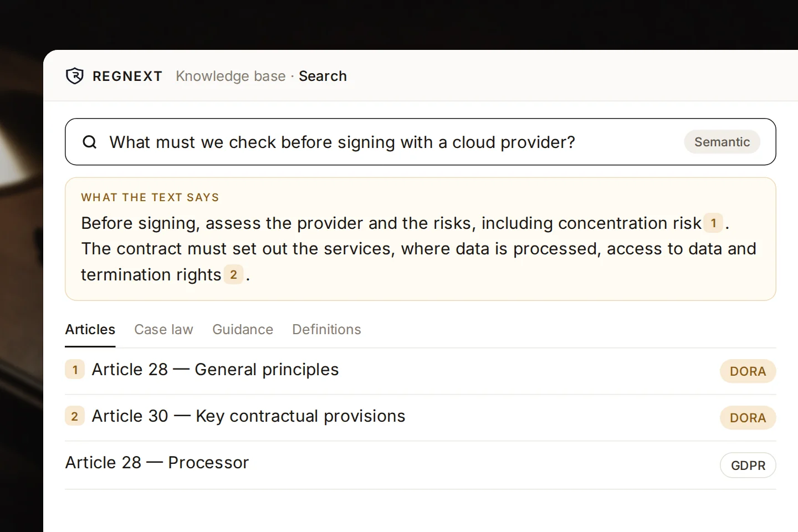Viewport: 798px width, 532px height.
Task: Open citation 2 badge after termination rights
Action: click(233, 274)
